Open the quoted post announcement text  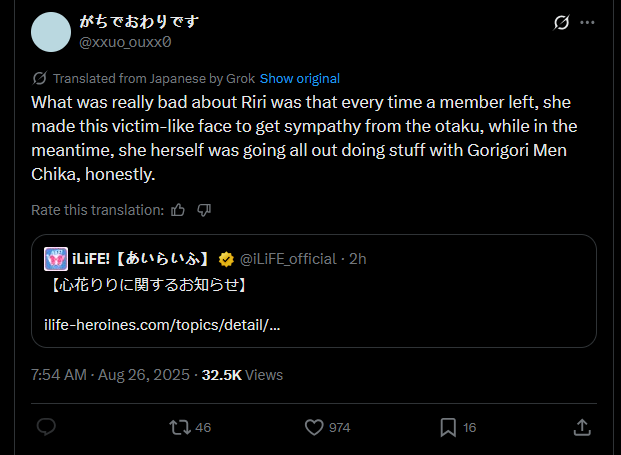(x=147, y=286)
